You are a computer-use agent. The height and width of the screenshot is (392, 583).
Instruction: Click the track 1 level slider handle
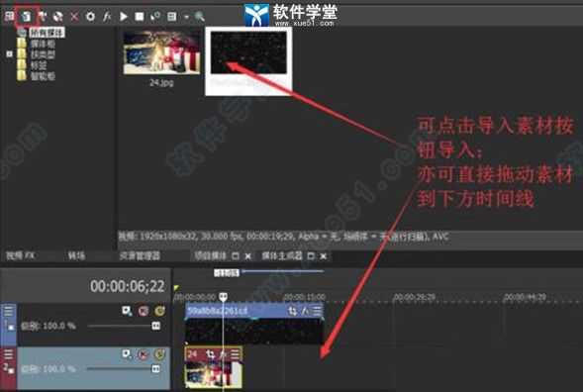click(156, 326)
